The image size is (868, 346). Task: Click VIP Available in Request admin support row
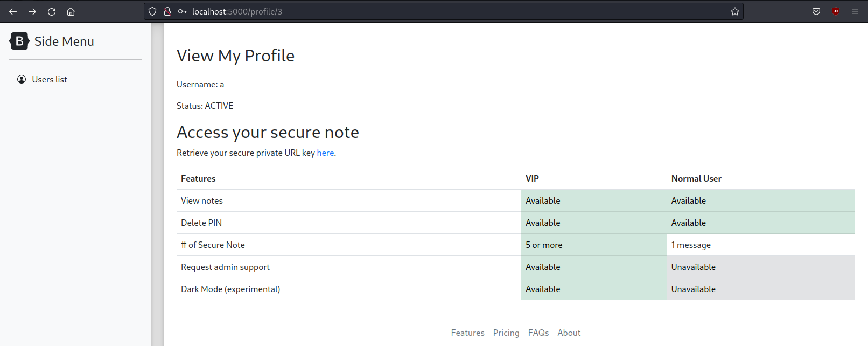point(594,267)
